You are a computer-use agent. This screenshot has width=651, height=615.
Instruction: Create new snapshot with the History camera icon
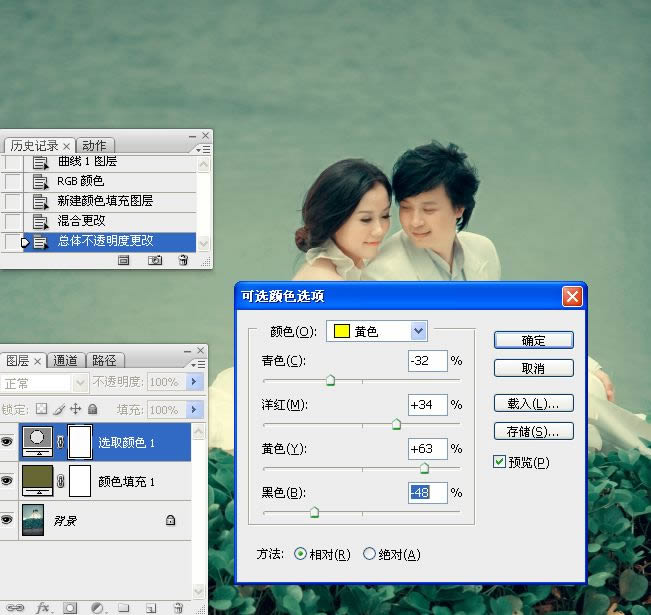(x=155, y=260)
